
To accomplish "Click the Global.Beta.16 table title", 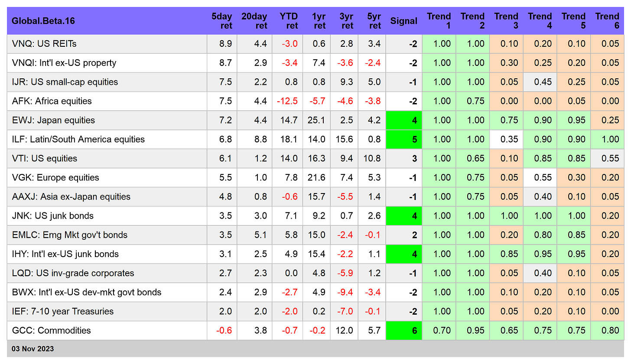I will click(43, 21).
